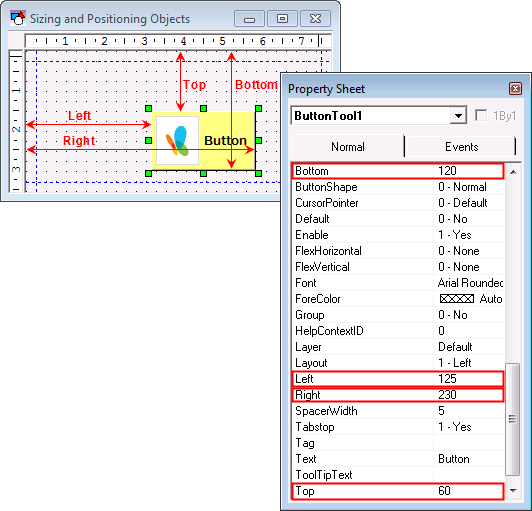Click the Text value Button
Viewport: 532px width, 511px height.
[x=454, y=459]
